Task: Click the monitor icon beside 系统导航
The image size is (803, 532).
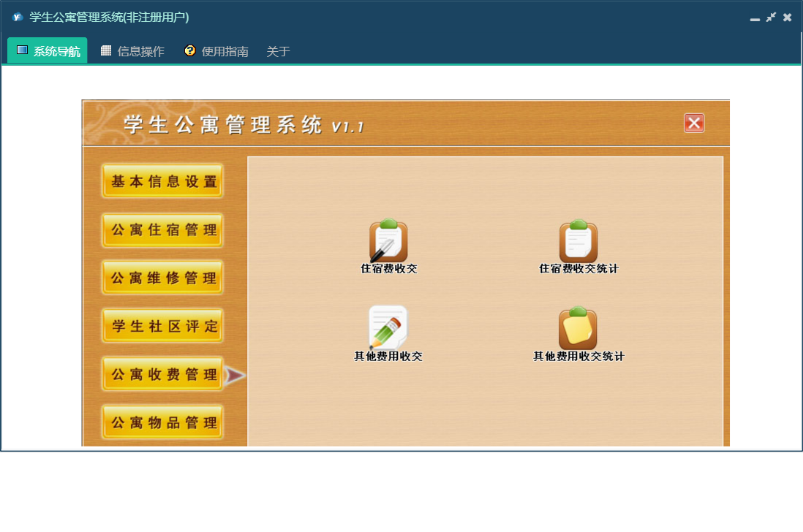Action: click(22, 50)
